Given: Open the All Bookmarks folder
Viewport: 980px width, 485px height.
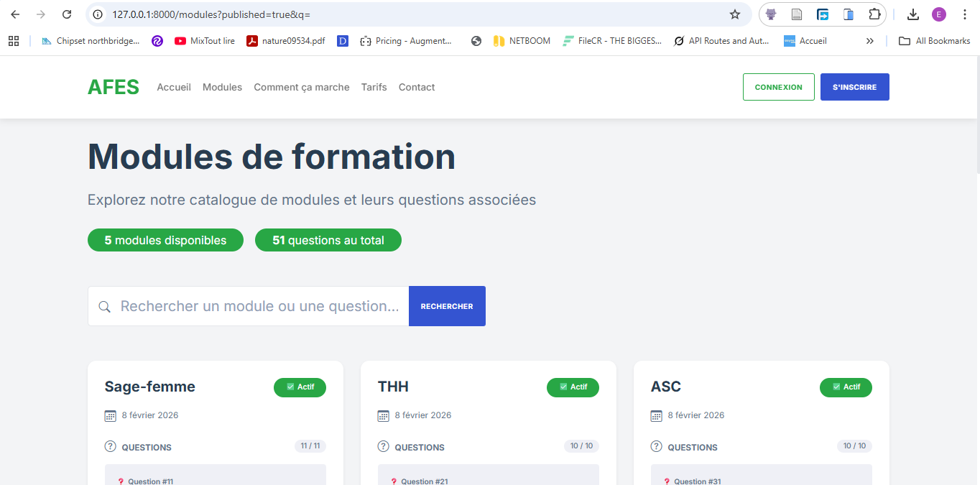Looking at the screenshot, I should tap(935, 41).
